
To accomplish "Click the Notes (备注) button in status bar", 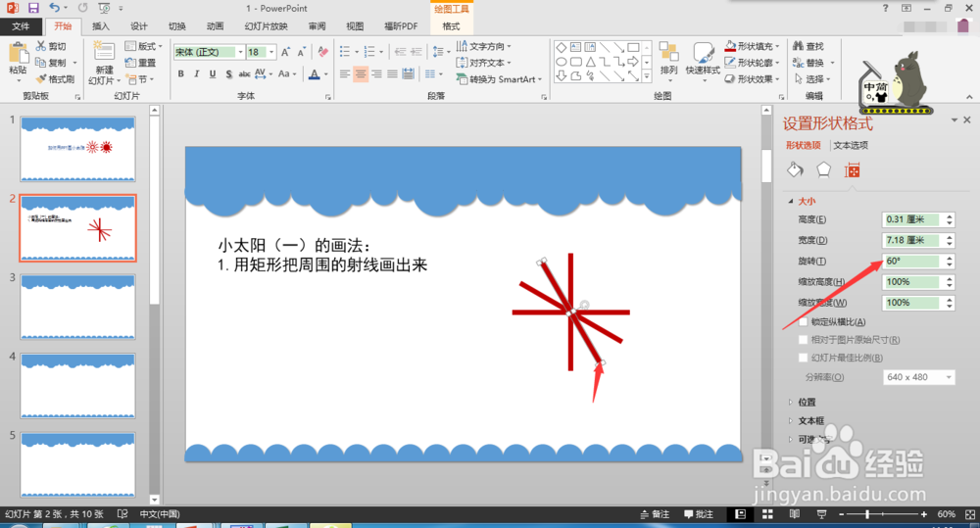I will [655, 514].
